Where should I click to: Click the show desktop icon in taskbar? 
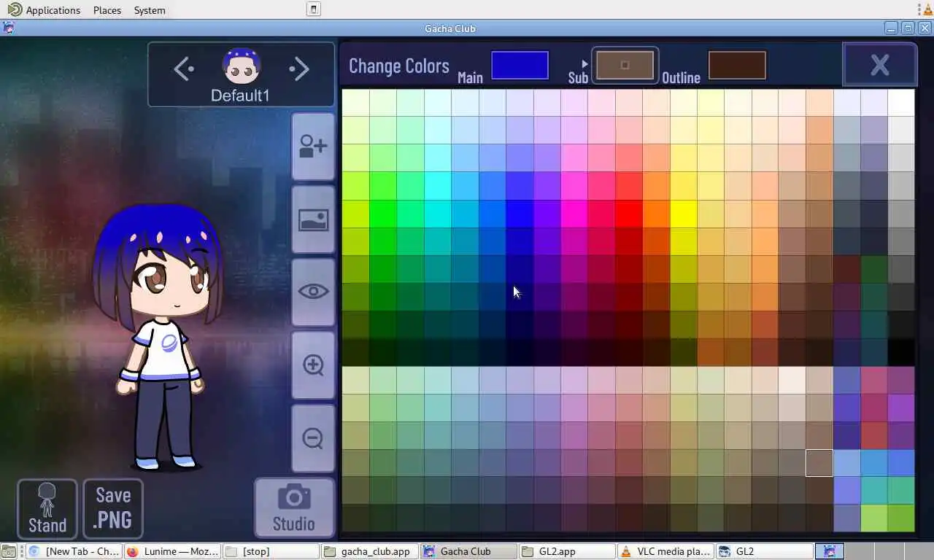pyautogui.click(x=8, y=551)
